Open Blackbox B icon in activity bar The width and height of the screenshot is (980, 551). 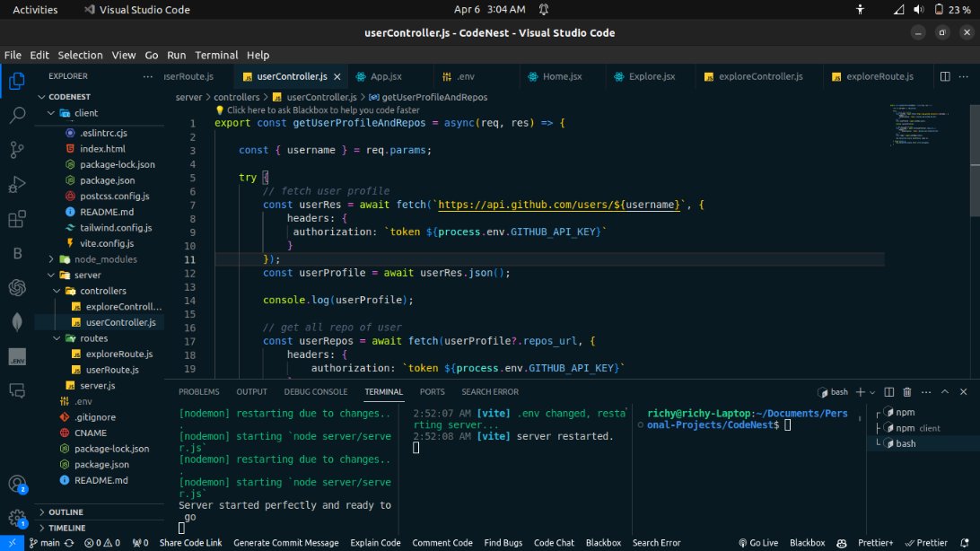(x=17, y=253)
